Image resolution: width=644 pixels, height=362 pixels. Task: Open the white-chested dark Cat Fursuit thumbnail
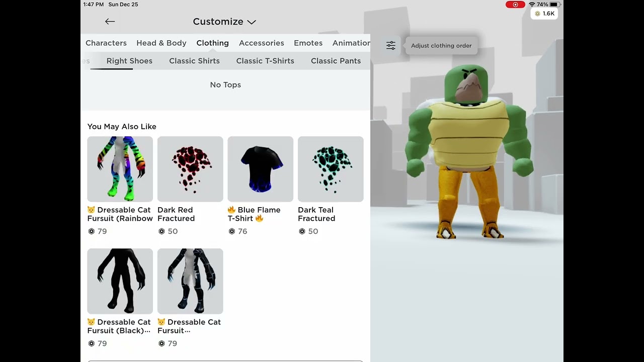(190, 281)
